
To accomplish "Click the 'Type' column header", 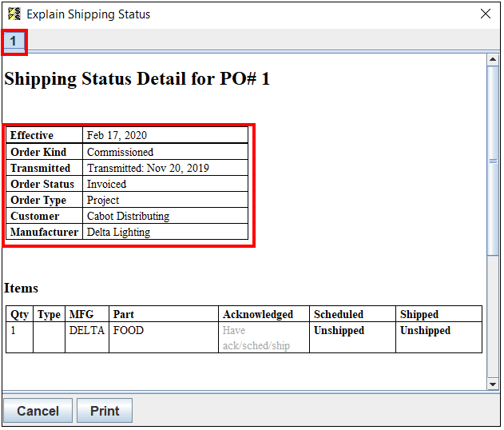I will pyautogui.click(x=49, y=315).
